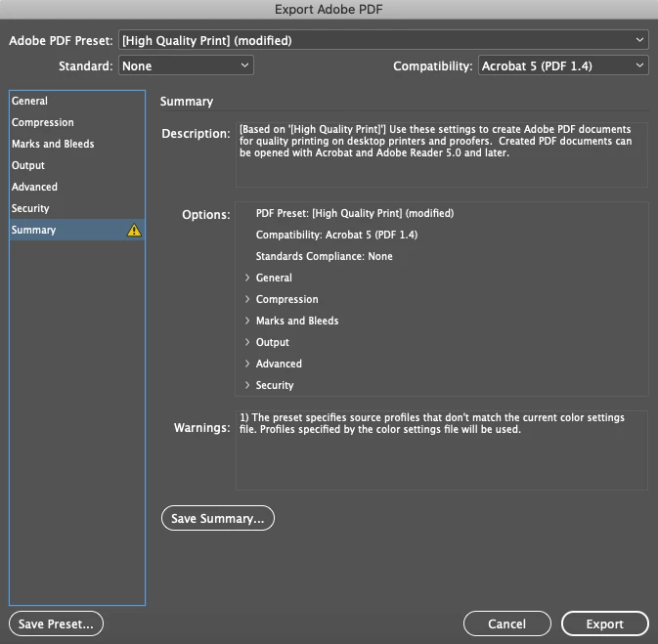
Task: Select General in the left panel list
Action: point(77,101)
